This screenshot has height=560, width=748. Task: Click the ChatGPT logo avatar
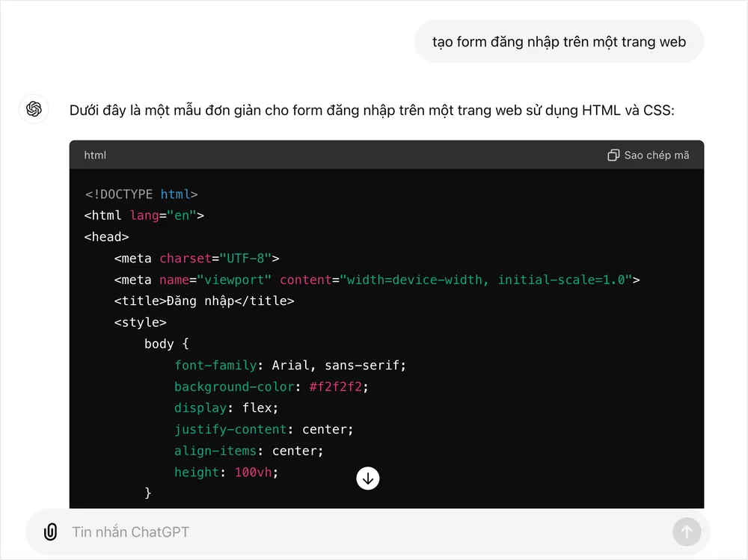click(34, 108)
